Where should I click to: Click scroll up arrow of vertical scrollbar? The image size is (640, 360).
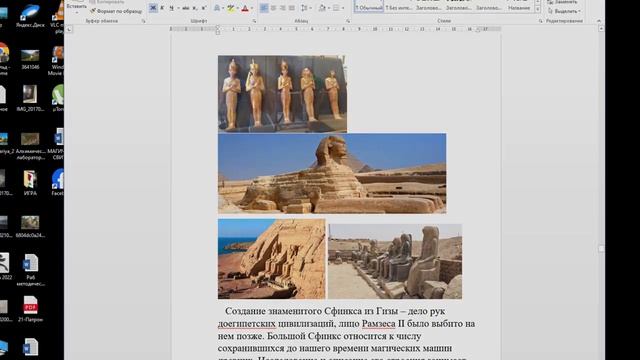point(601,29)
